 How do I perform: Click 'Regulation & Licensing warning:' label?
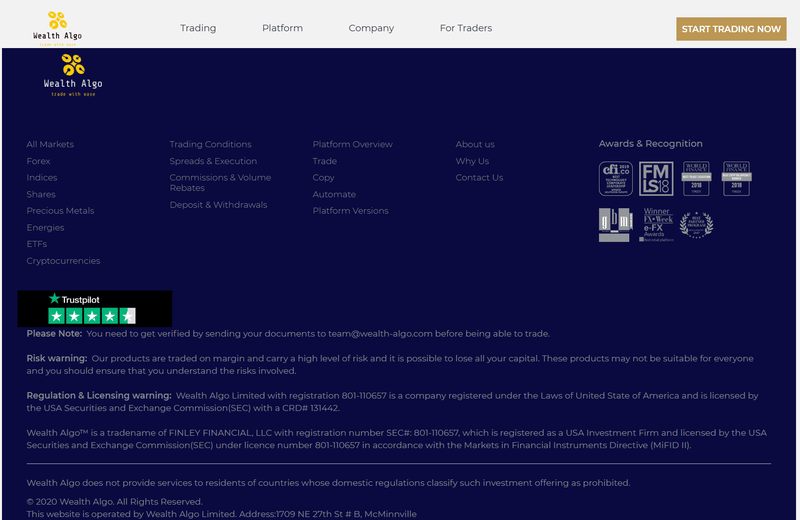[99, 395]
